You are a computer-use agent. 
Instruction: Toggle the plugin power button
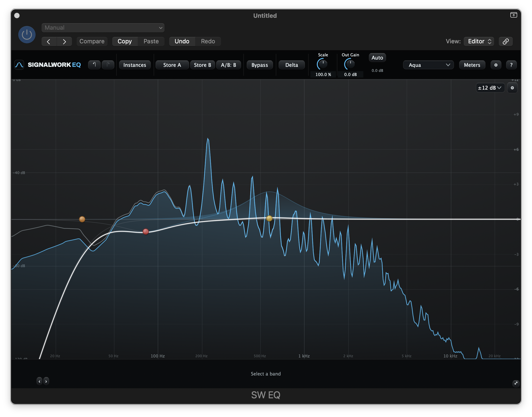tap(27, 34)
